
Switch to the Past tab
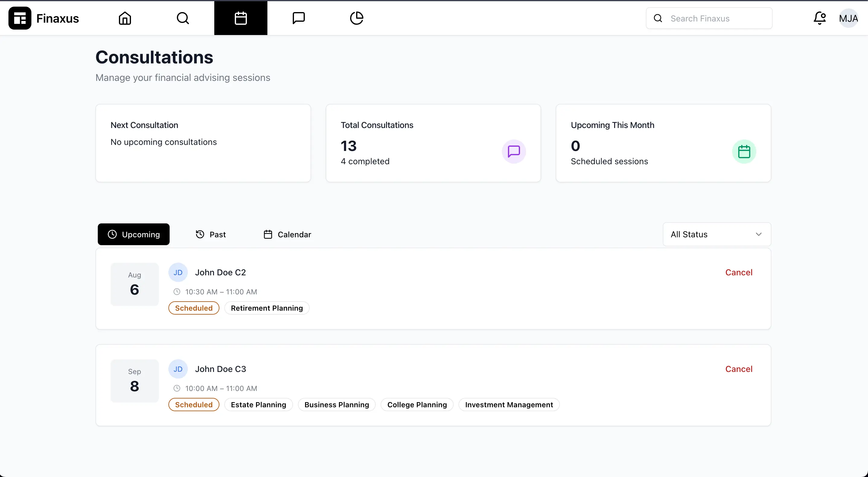(211, 234)
